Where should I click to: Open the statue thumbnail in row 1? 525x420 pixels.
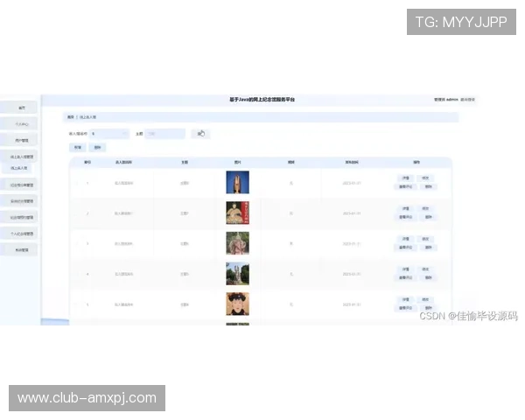pos(237,182)
